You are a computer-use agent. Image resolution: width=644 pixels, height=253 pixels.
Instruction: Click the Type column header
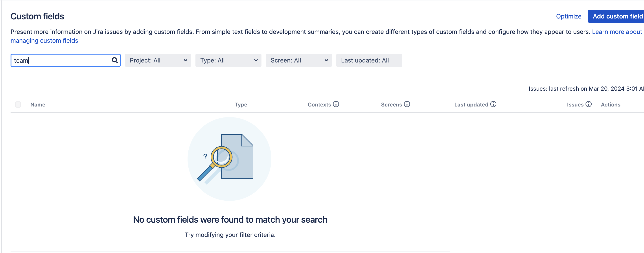coord(241,105)
